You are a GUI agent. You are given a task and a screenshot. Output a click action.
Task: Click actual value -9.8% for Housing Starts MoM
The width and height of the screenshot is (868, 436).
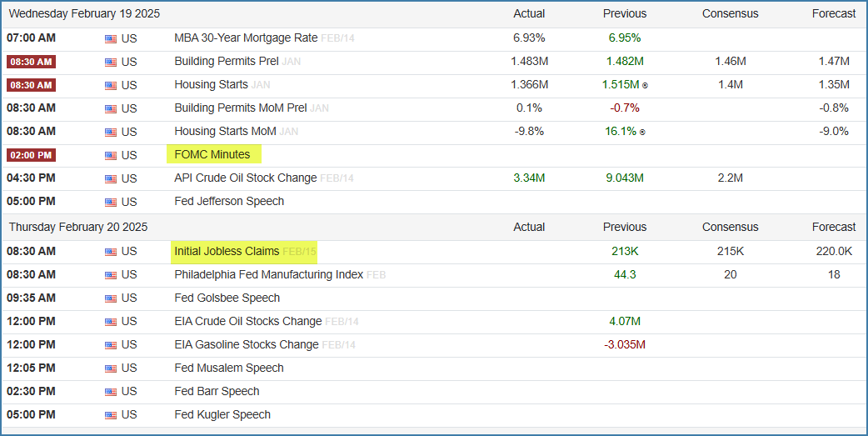[x=529, y=131]
